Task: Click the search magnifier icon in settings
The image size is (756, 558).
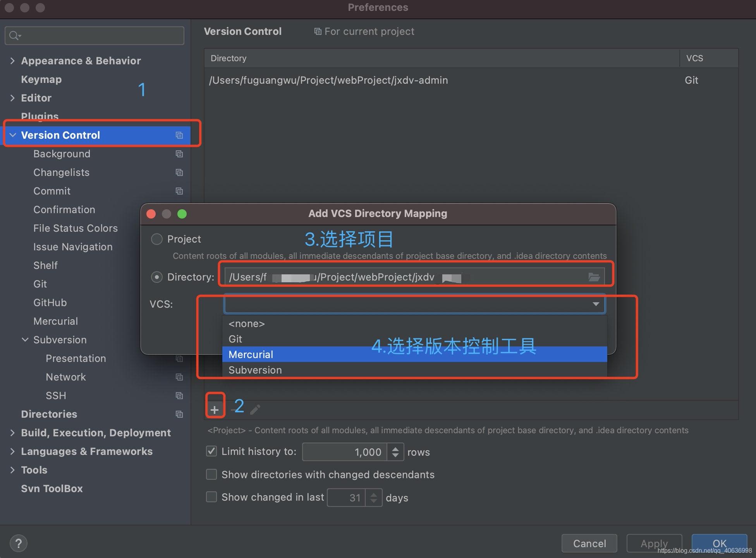Action: point(14,36)
